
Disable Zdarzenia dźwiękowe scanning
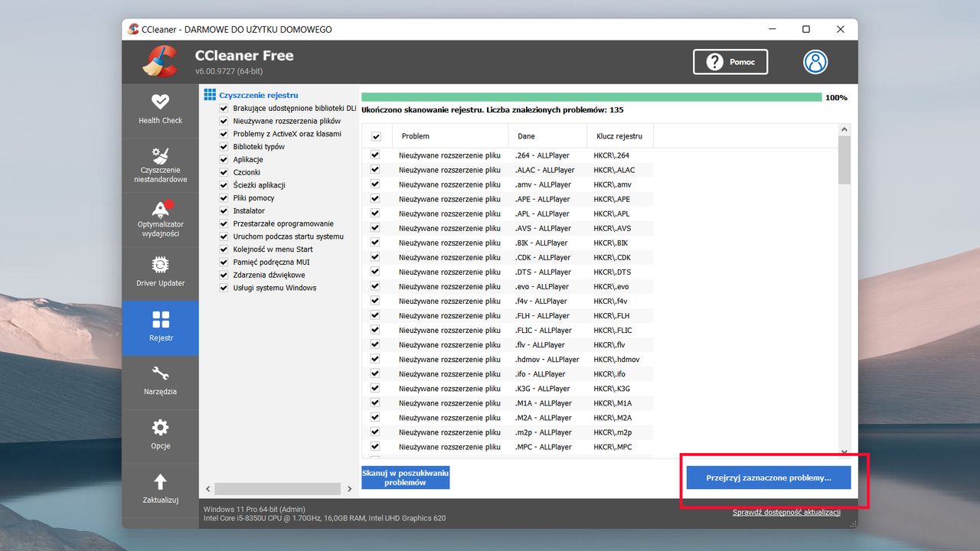click(223, 275)
